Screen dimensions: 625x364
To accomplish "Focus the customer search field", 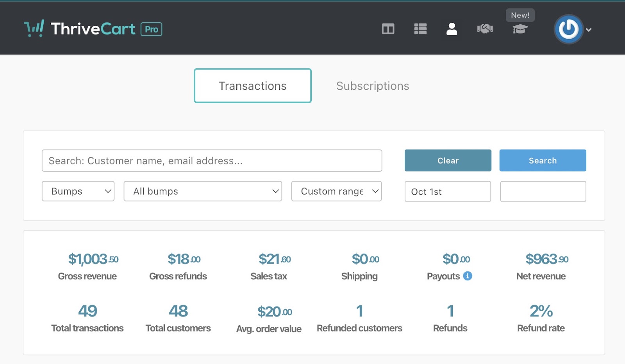I will 212,161.
